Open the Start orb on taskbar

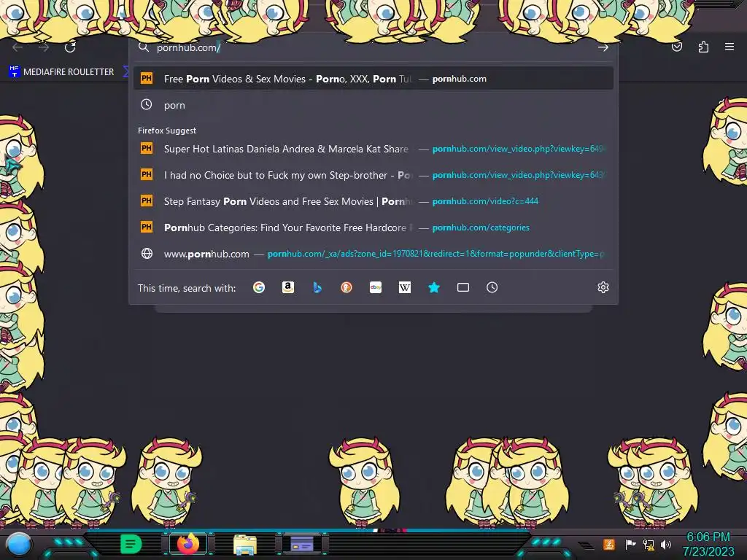point(19,544)
